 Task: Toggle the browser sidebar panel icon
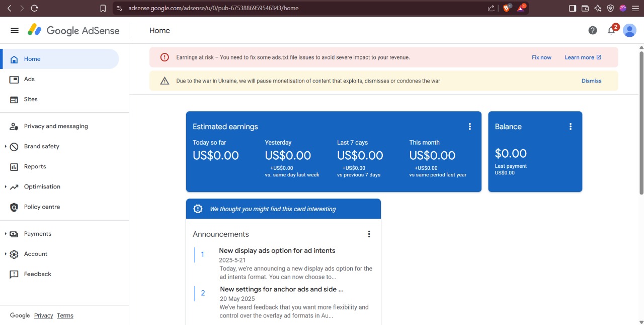pyautogui.click(x=573, y=8)
